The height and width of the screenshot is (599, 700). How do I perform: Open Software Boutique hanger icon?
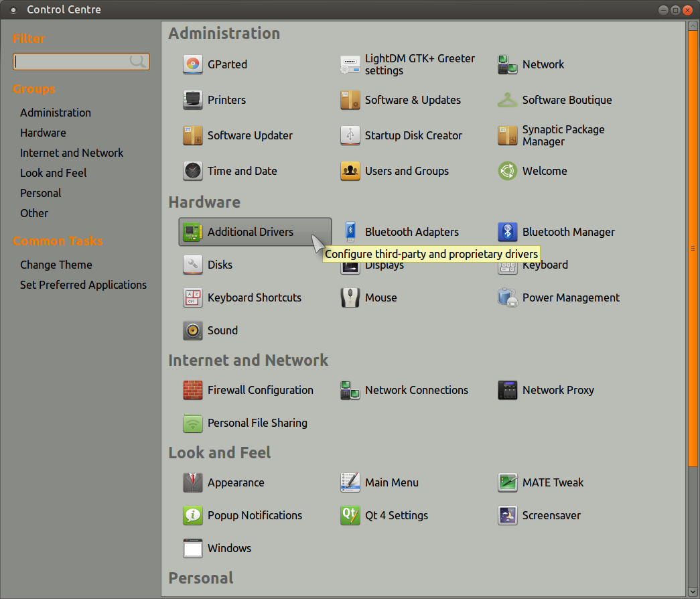[508, 100]
